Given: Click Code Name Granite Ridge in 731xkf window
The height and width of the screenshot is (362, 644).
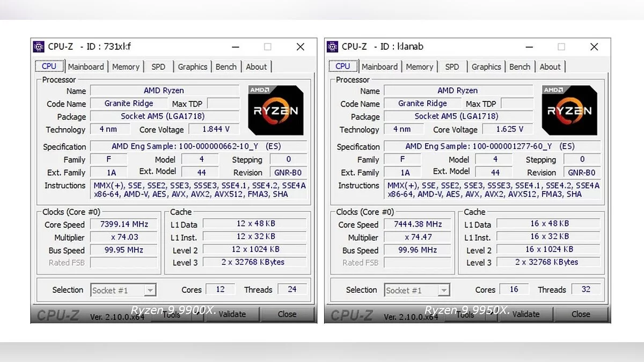Looking at the screenshot, I should pos(128,104).
